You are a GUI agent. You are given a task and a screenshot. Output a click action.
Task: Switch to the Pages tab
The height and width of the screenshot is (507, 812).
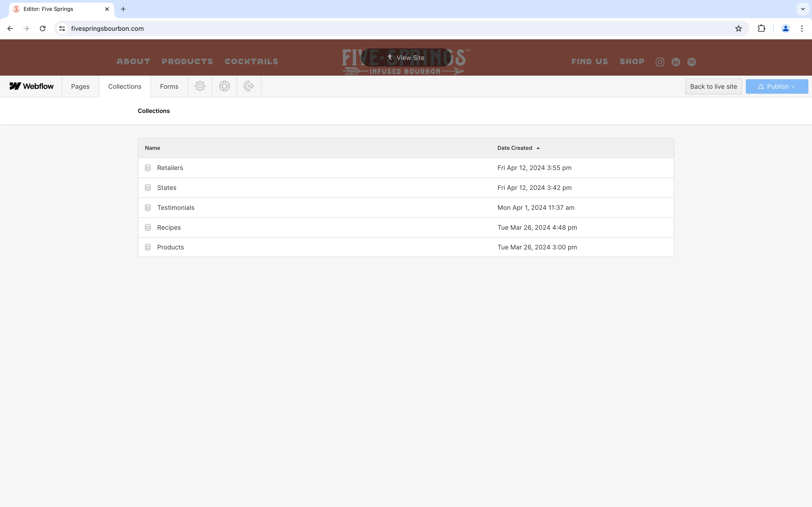80,86
